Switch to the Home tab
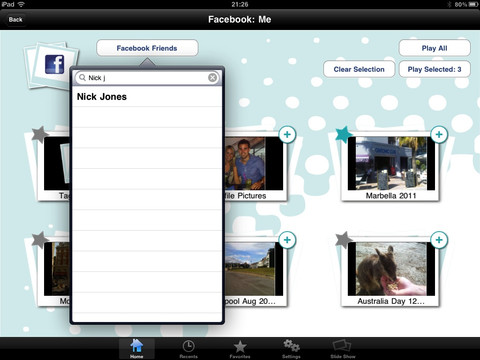The width and height of the screenshot is (480, 360). tap(137, 349)
